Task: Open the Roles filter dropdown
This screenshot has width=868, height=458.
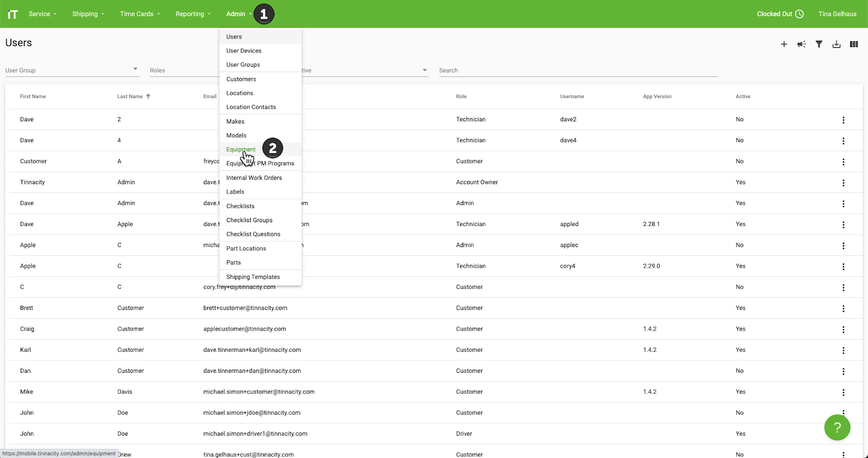Action: (183, 70)
